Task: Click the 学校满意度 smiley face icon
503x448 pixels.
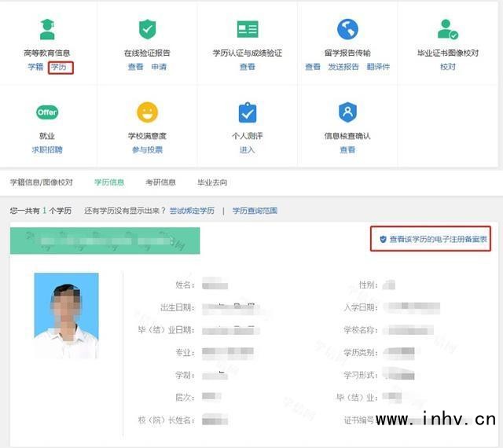Action: (147, 112)
